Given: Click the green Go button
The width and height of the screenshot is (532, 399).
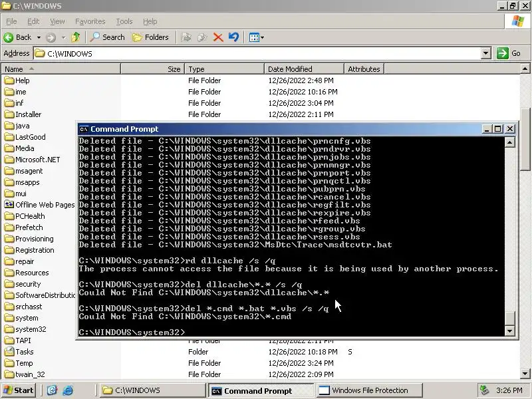Looking at the screenshot, I should [x=509, y=53].
